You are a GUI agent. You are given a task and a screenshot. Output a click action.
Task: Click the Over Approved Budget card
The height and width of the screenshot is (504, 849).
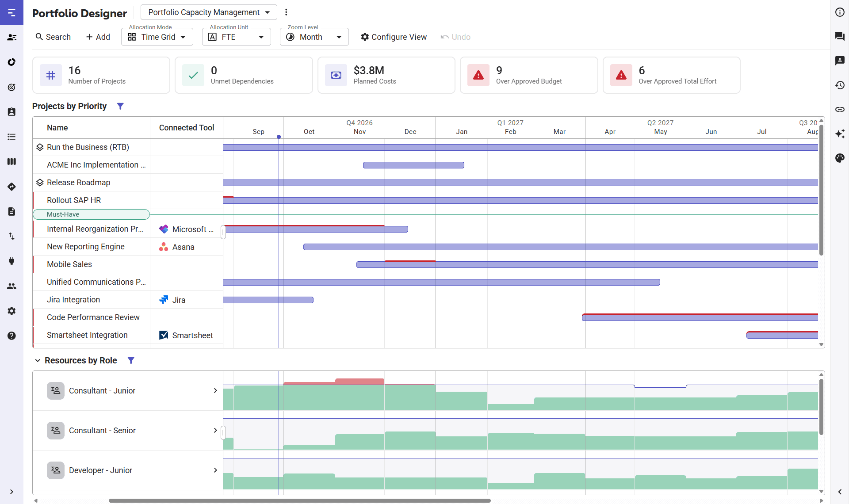(x=529, y=75)
